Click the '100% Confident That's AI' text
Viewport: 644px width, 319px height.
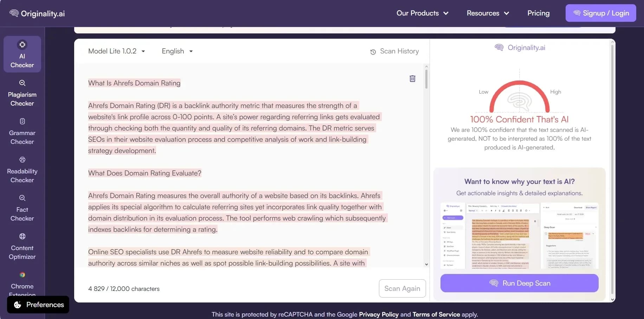coord(519,119)
